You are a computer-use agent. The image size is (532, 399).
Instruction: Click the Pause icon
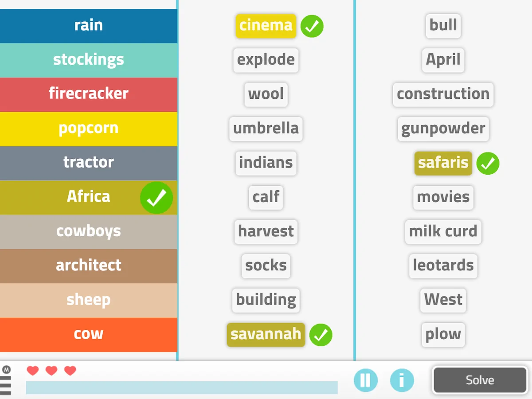(x=365, y=380)
